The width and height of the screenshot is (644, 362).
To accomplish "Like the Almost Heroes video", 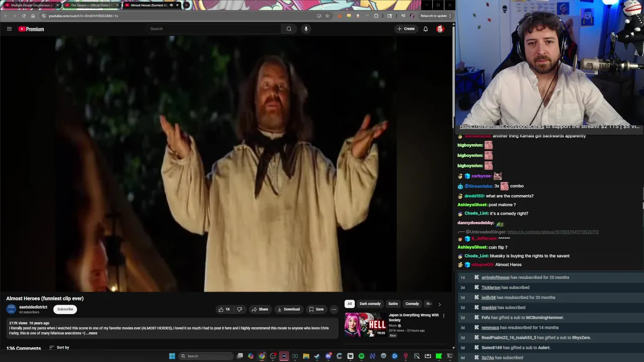I will coord(224,309).
